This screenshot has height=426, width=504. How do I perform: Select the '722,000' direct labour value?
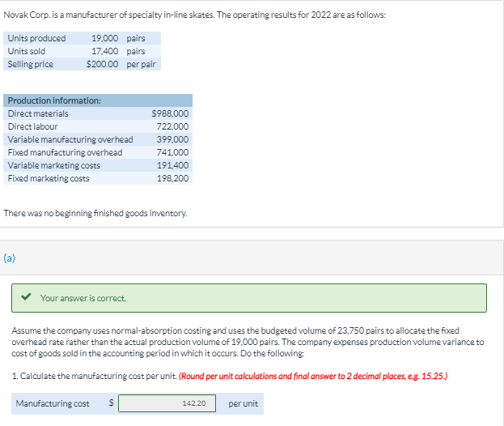point(172,126)
